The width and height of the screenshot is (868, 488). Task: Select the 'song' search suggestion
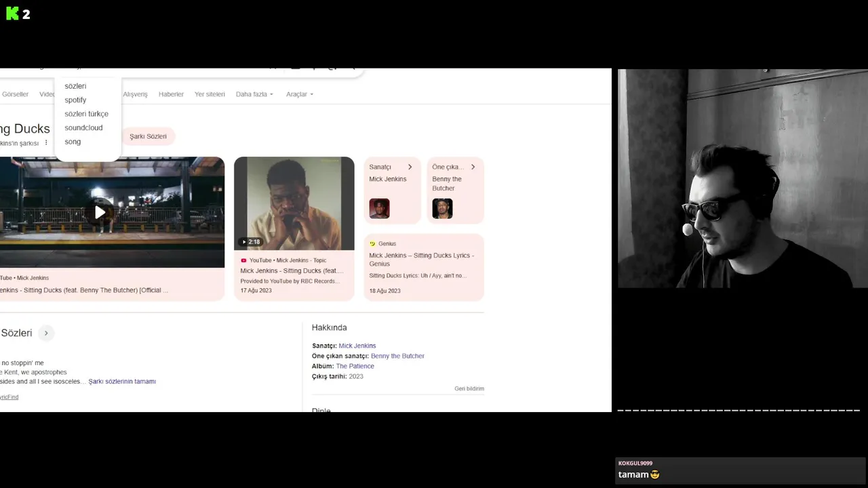click(73, 142)
